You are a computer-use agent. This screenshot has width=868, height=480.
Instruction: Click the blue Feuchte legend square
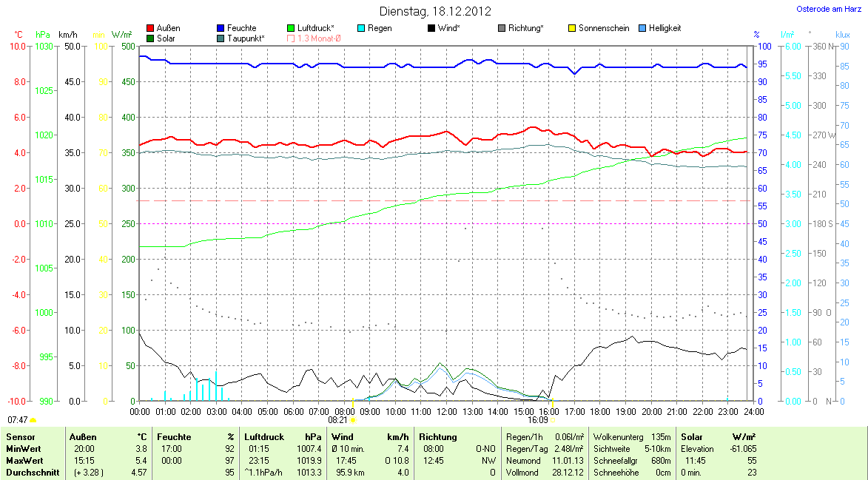tap(221, 28)
